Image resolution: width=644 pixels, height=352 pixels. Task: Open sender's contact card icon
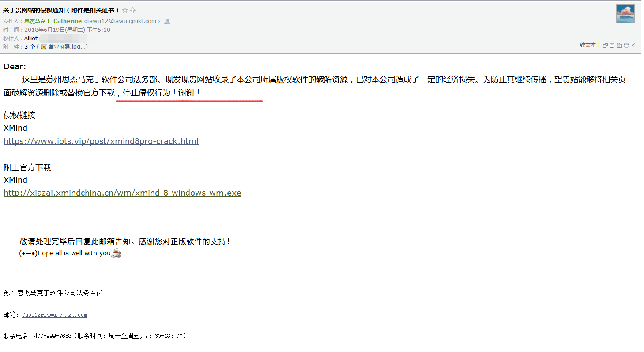coord(167,21)
